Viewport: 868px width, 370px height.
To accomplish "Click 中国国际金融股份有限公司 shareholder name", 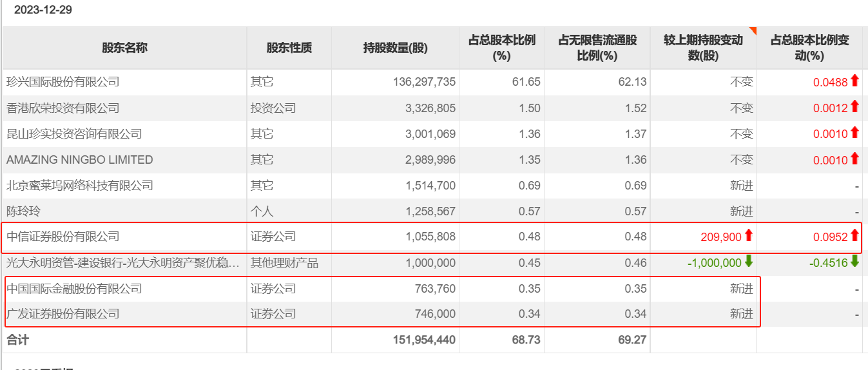I will pos(74,288).
